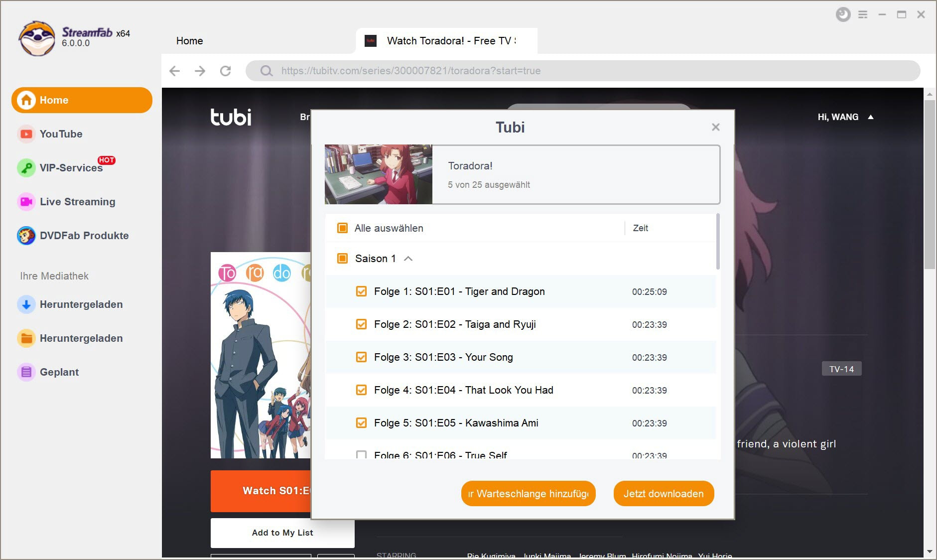Image resolution: width=937 pixels, height=560 pixels.
Task: Uncheck Folge 1 Tiger and Dragon
Action: [362, 291]
